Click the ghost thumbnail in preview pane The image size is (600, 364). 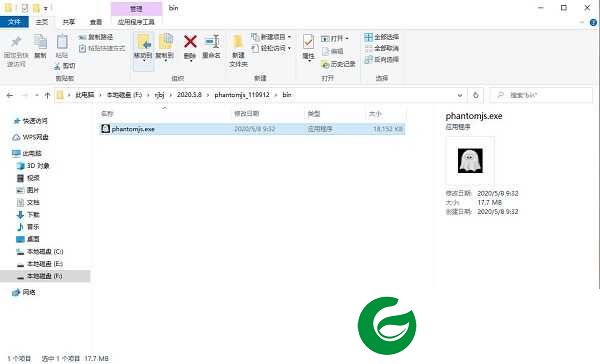coord(470,161)
